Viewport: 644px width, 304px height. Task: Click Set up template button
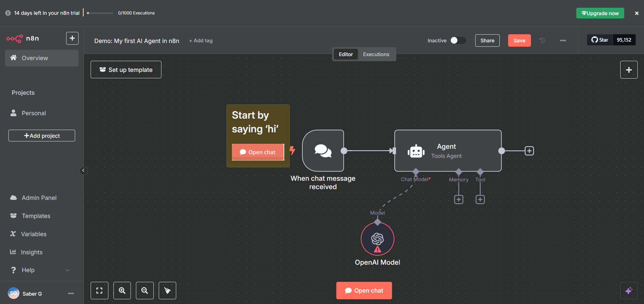pos(126,70)
